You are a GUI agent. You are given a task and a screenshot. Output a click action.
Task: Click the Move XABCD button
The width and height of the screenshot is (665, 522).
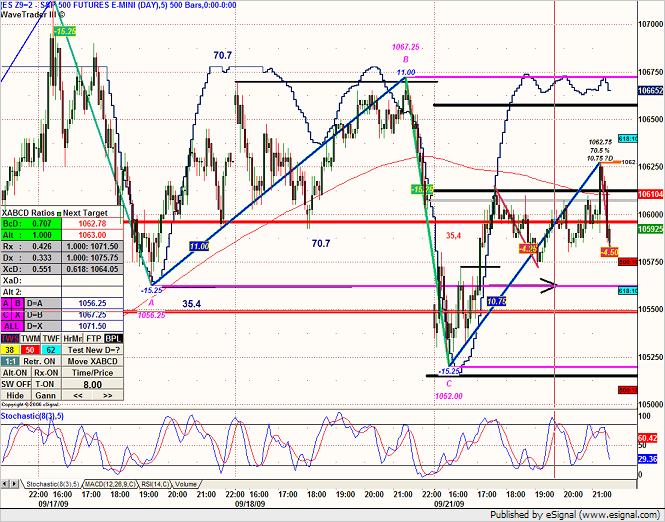point(93,361)
